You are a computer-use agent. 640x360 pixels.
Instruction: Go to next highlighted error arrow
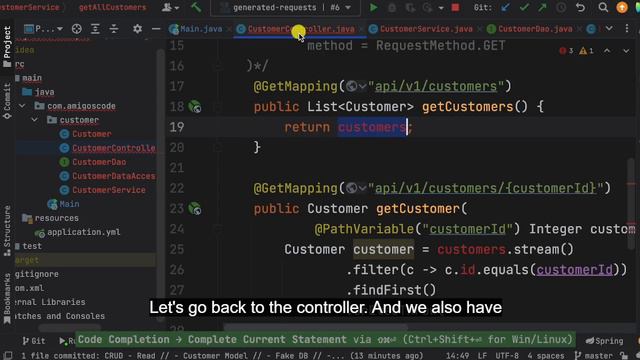click(x=626, y=51)
